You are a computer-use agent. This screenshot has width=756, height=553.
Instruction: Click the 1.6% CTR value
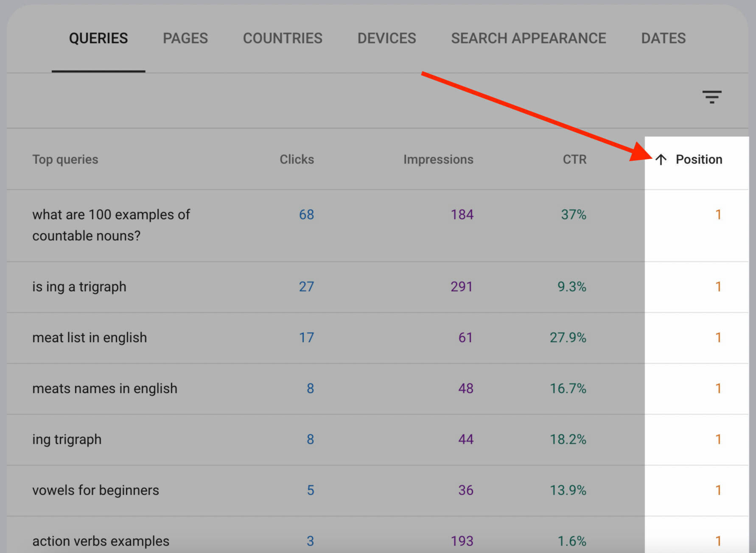tap(572, 541)
